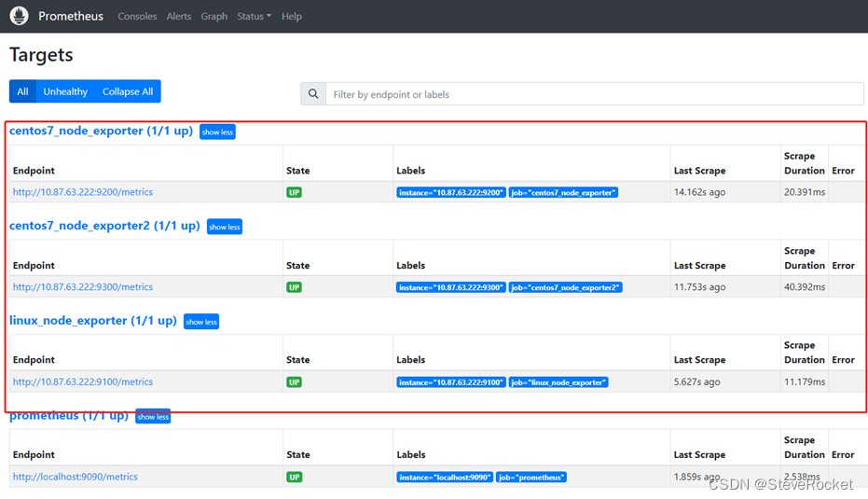Screen dimensions: 868x499
Task: Click the search magnifier icon
Action: click(313, 94)
